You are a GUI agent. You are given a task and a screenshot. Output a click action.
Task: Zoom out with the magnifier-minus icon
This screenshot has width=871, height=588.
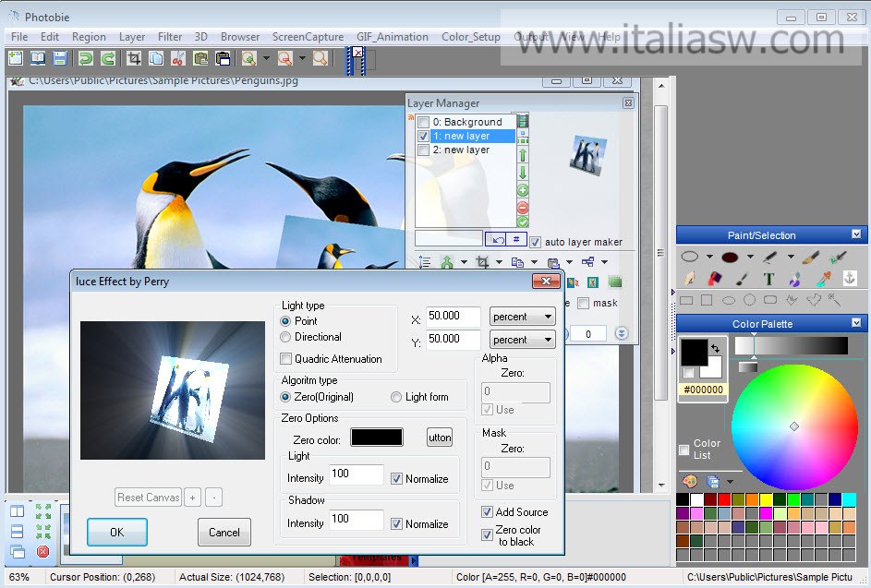click(285, 58)
